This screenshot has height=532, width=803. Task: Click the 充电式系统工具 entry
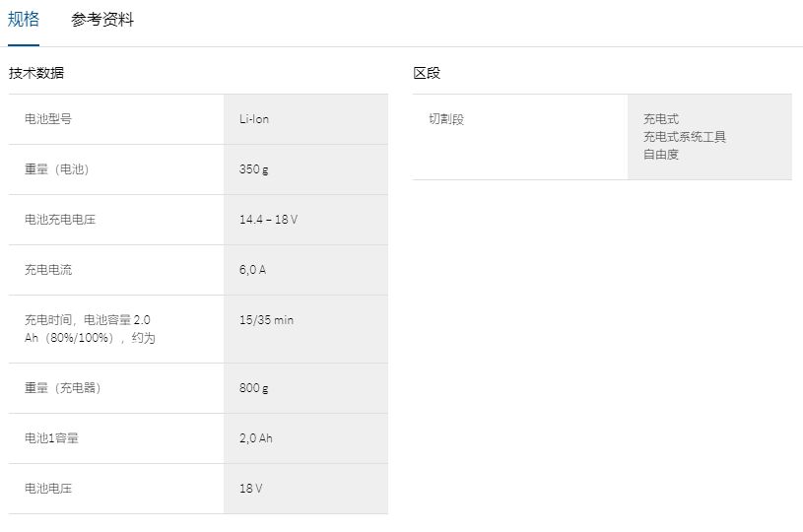click(685, 137)
